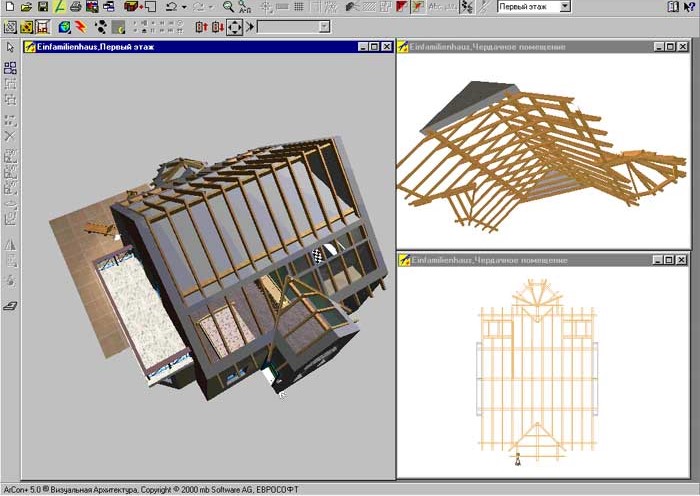Choose the arrow selection tool in sidebar
This screenshot has height=496, width=700.
point(10,47)
